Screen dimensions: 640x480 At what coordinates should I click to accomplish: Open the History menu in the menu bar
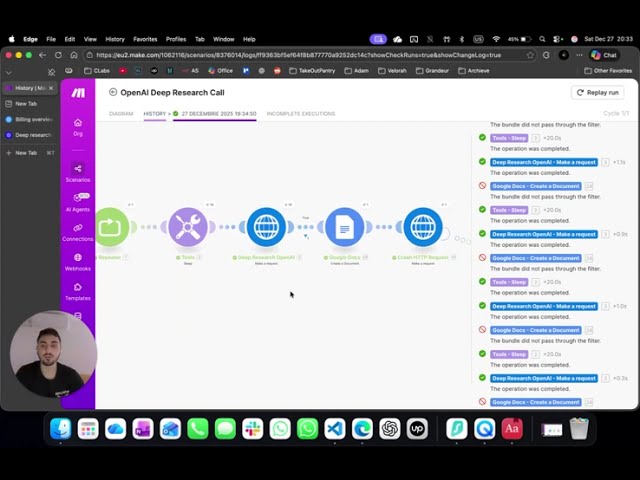(115, 39)
